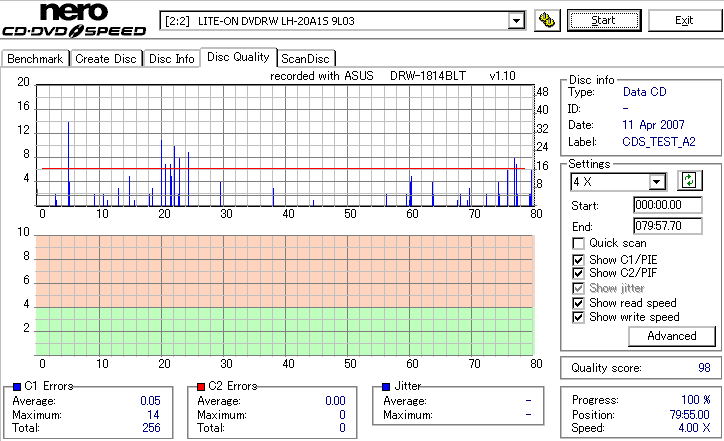724x441 pixels.
Task: Click the blue Jitter legend square
Action: tap(386, 387)
